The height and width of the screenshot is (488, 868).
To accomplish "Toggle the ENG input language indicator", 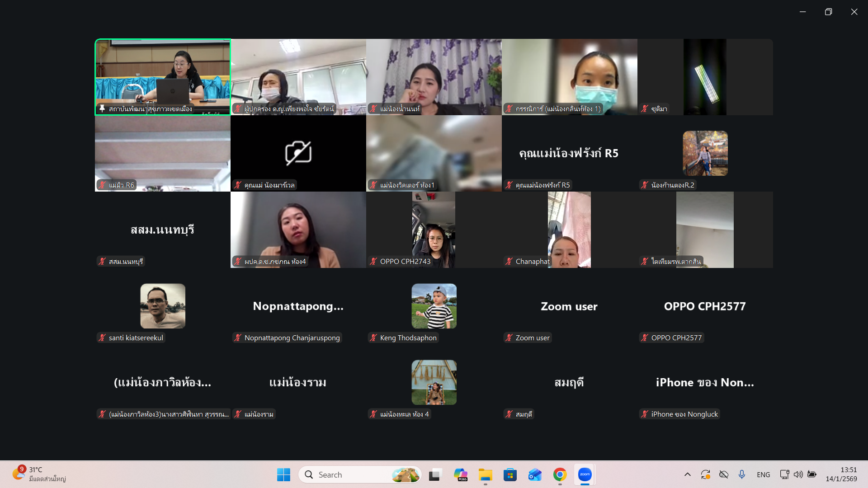I will click(x=763, y=474).
